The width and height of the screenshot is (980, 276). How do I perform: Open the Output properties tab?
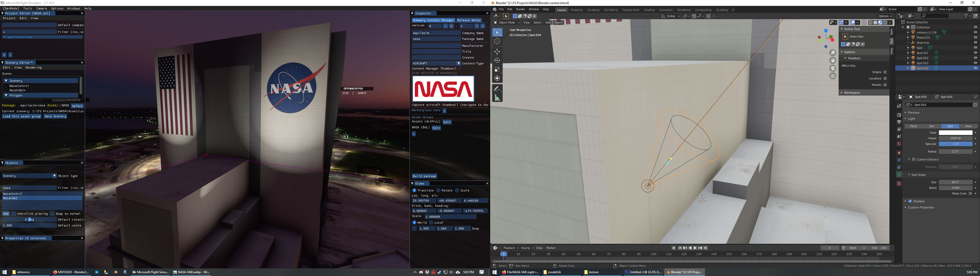click(899, 122)
